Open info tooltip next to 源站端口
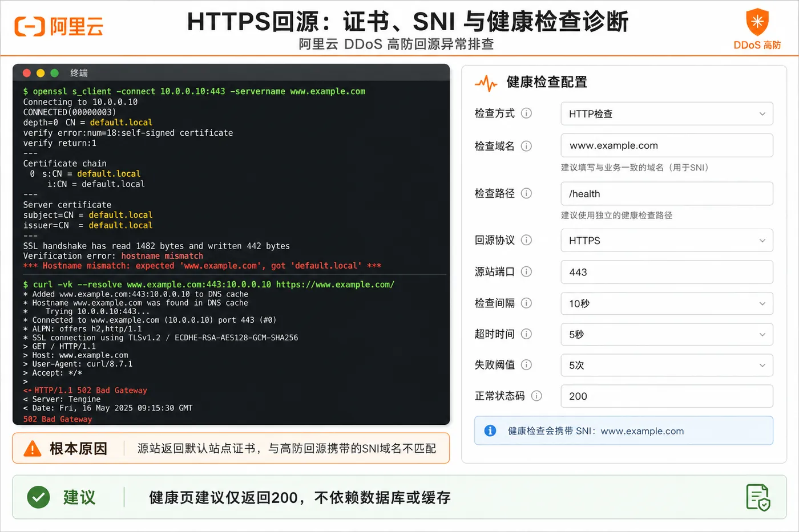This screenshot has width=799, height=532. coord(527,271)
